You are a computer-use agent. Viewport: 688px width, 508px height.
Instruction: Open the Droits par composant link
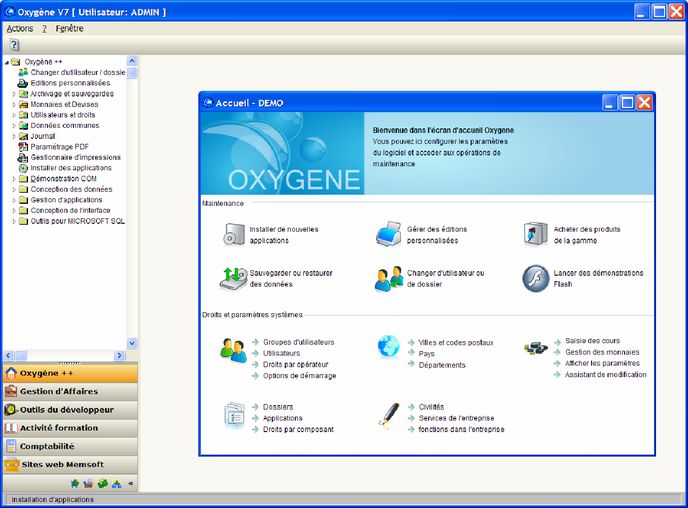click(x=298, y=429)
